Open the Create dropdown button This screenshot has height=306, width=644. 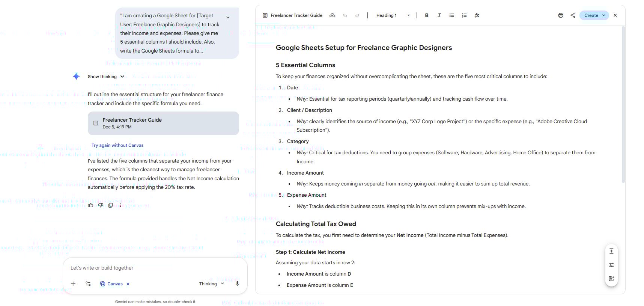click(x=594, y=15)
